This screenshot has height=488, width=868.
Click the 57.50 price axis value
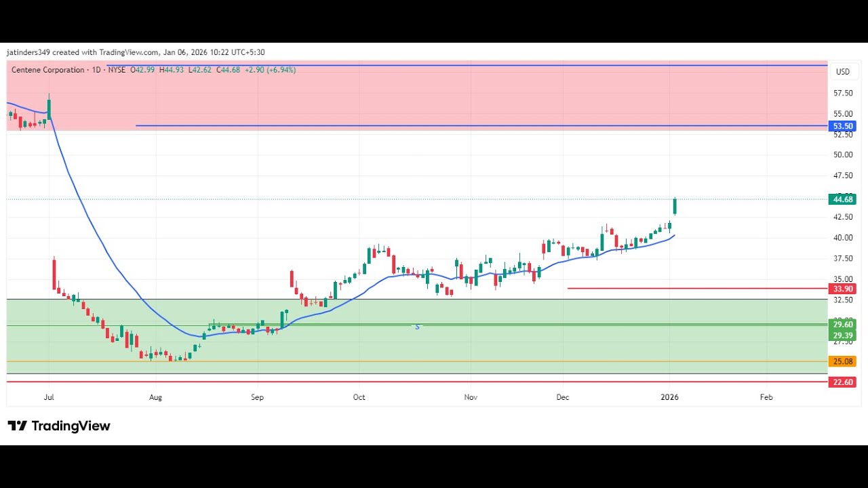pos(843,93)
